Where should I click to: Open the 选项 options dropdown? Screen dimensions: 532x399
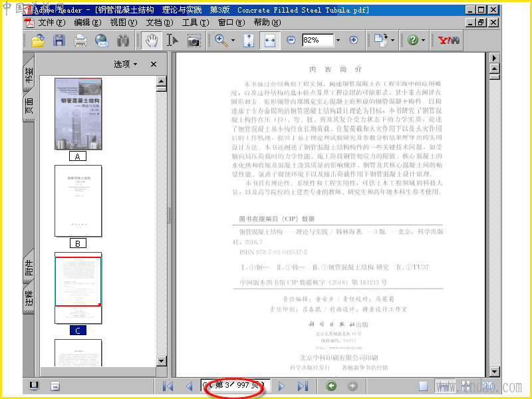(x=125, y=64)
